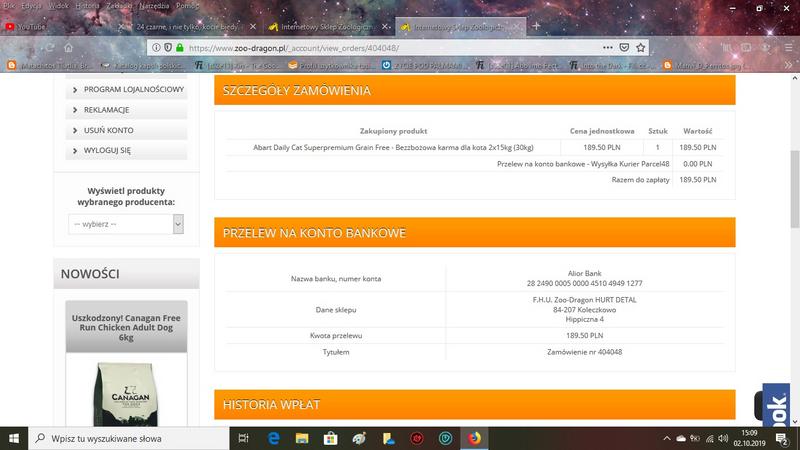Open Task View on taskbar
The width and height of the screenshot is (800, 450).
click(244, 438)
